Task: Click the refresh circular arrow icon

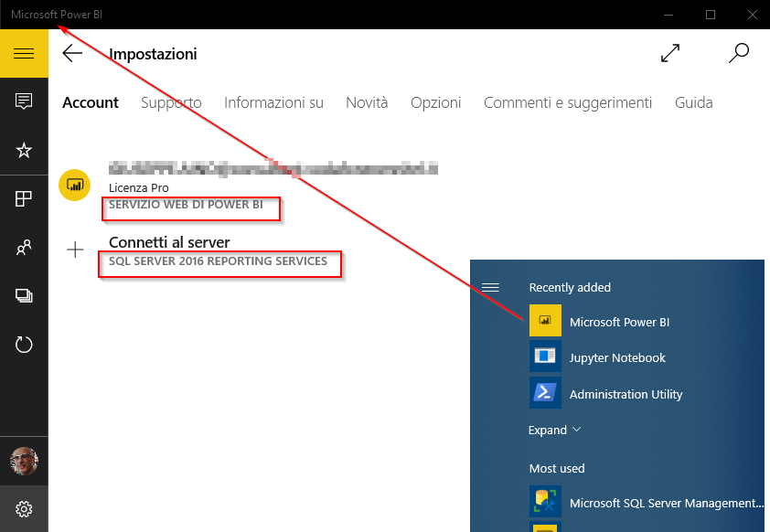Action: (24, 345)
